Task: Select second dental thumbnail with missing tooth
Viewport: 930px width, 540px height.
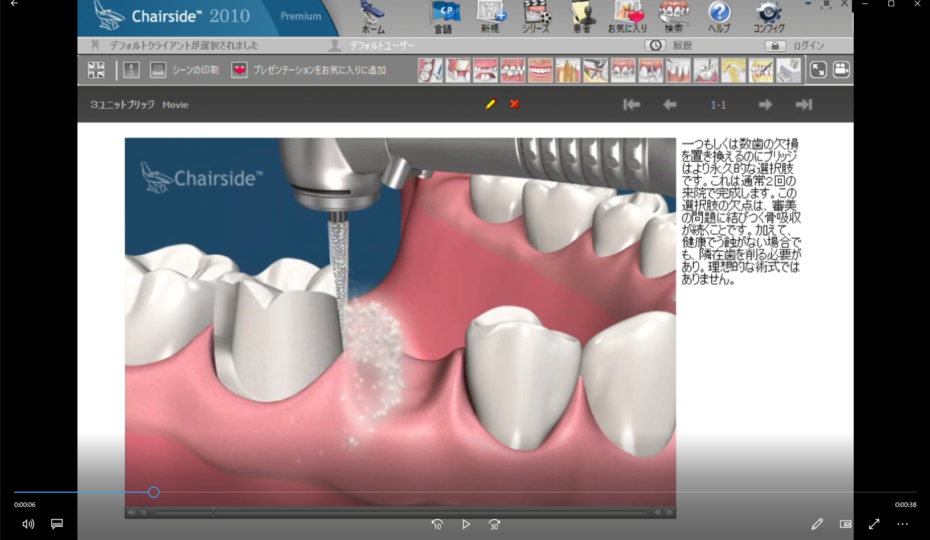Action: [458, 70]
